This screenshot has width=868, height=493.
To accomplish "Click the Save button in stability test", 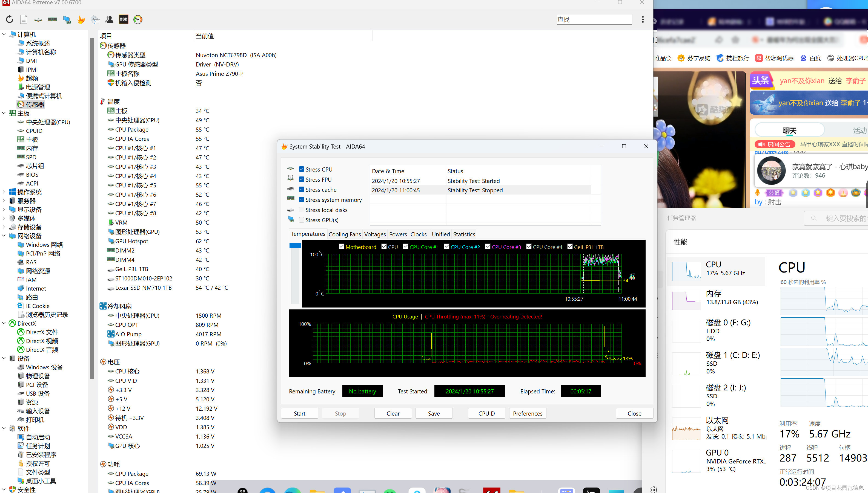I will [x=433, y=413].
